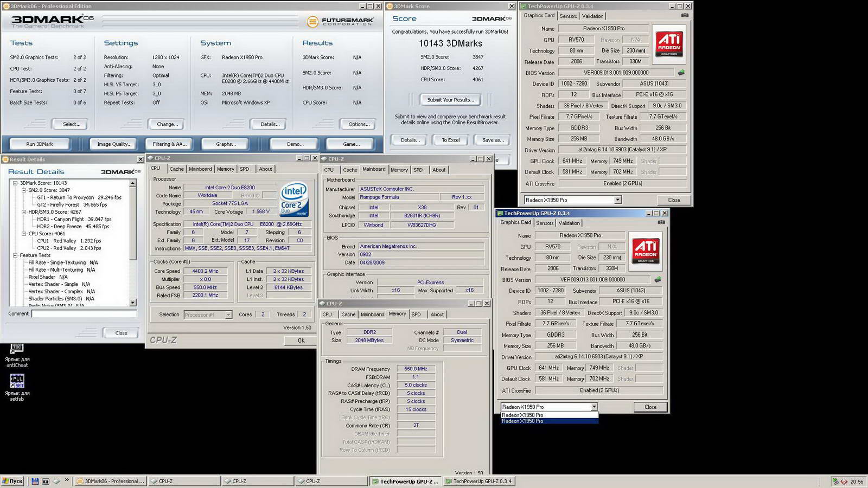Screen dimensions: 868x488
Task: Collapse the CPU Score: 4061 tree node
Action: click(24, 234)
